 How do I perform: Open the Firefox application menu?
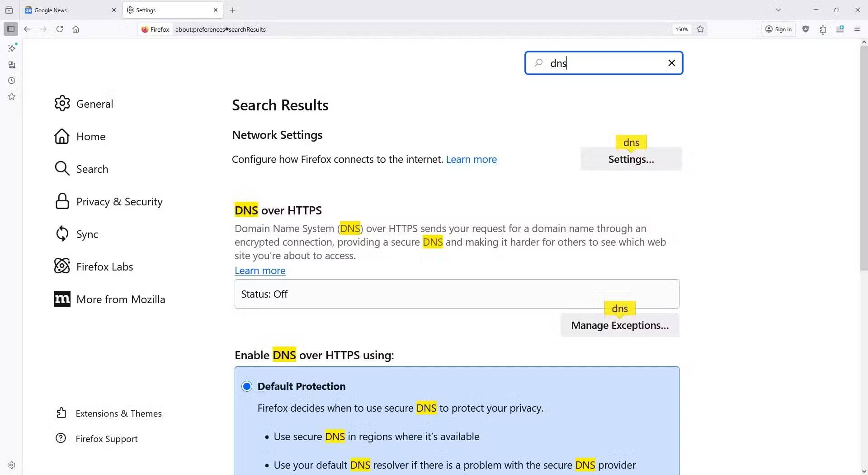click(x=857, y=29)
